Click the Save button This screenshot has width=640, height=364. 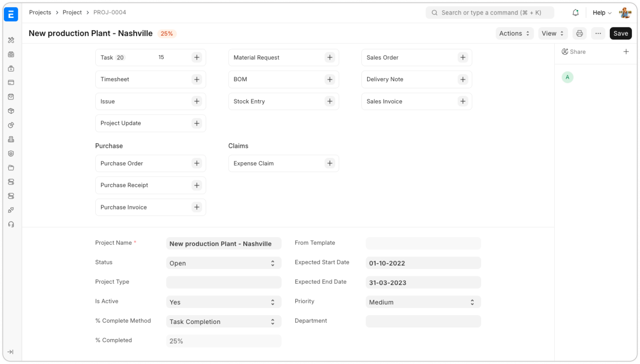pyautogui.click(x=620, y=34)
